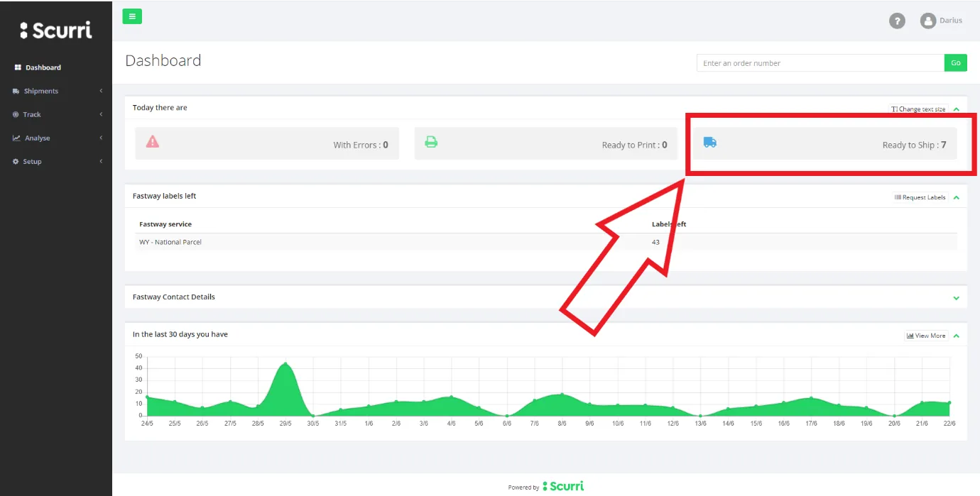Click the Request Labels button

coord(920,197)
